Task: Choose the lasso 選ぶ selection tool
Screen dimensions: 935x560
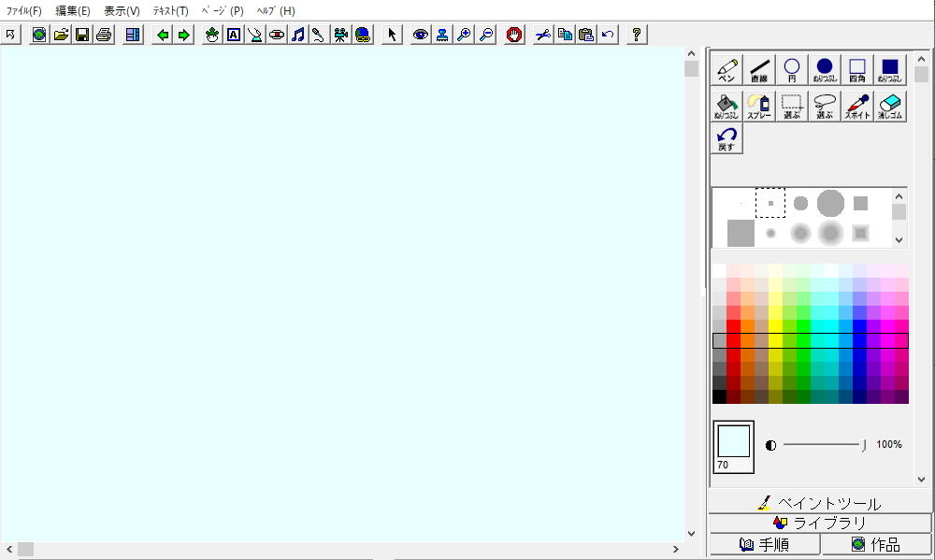Action: [825, 107]
